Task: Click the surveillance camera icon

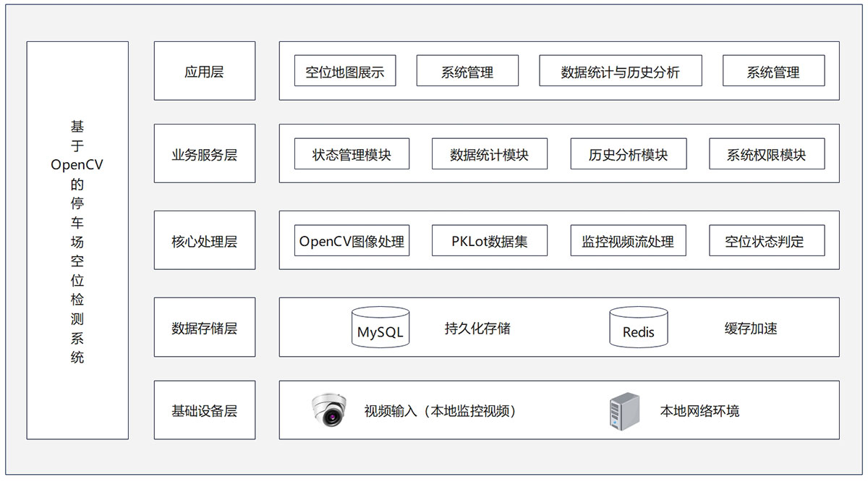Action: click(329, 410)
